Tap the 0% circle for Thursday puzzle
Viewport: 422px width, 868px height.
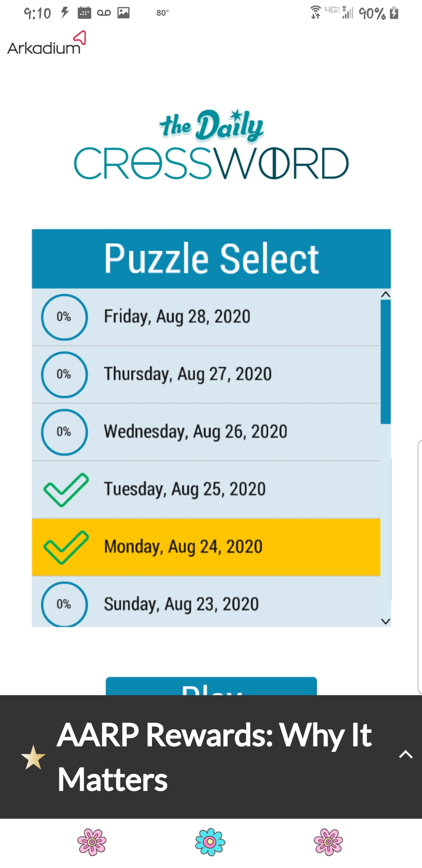(64, 375)
